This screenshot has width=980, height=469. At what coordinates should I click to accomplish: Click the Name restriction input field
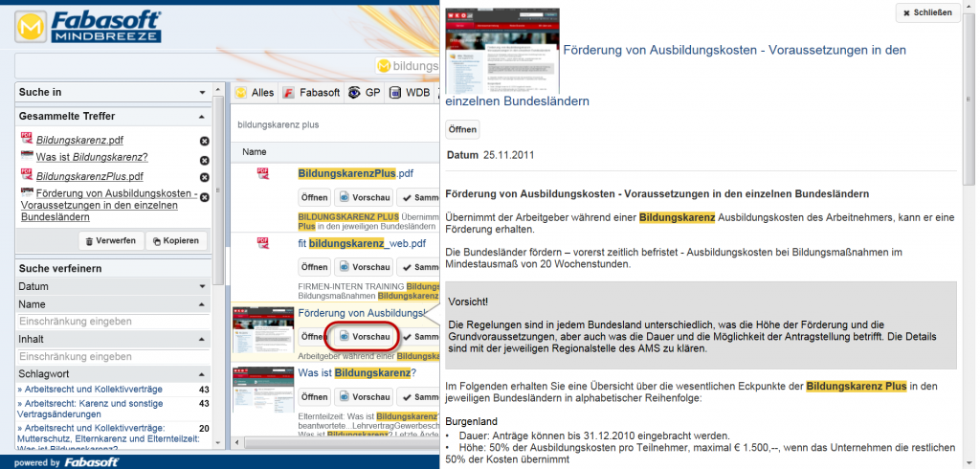coord(113,322)
